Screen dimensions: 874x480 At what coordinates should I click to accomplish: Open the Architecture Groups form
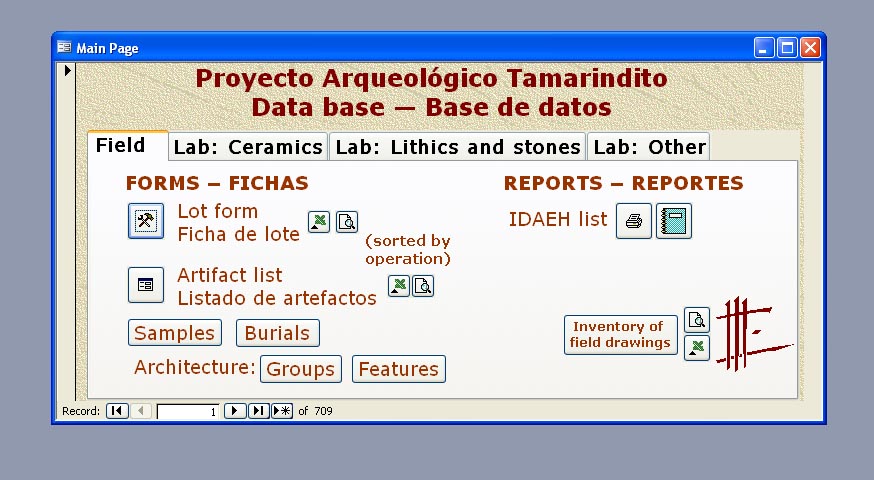pyautogui.click(x=301, y=369)
